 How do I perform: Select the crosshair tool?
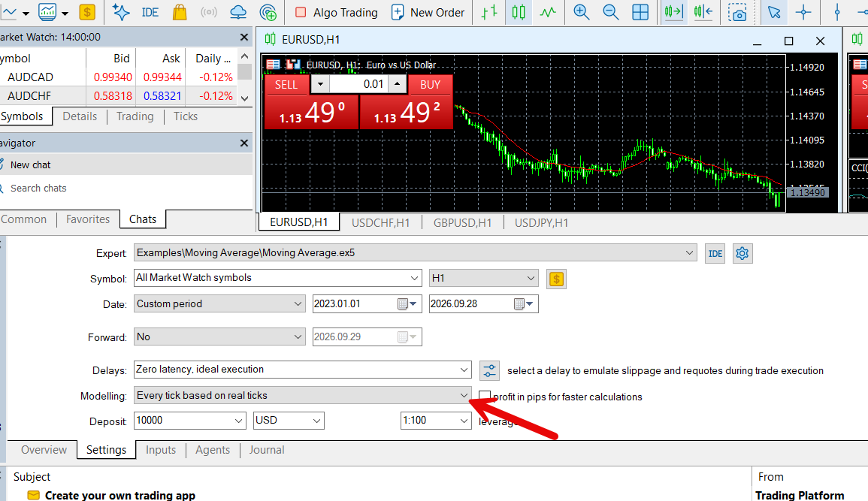point(803,12)
